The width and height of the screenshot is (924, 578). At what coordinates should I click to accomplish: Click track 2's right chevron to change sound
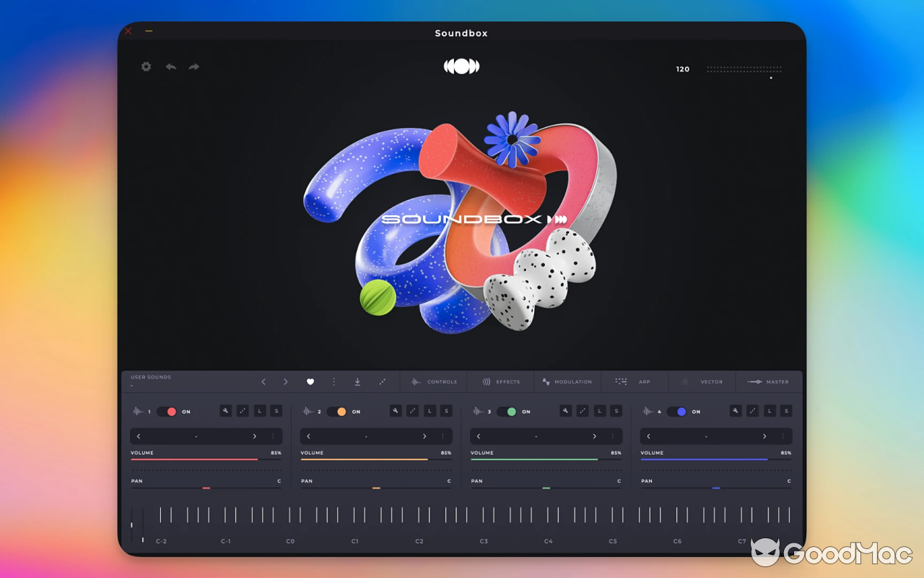(x=424, y=436)
